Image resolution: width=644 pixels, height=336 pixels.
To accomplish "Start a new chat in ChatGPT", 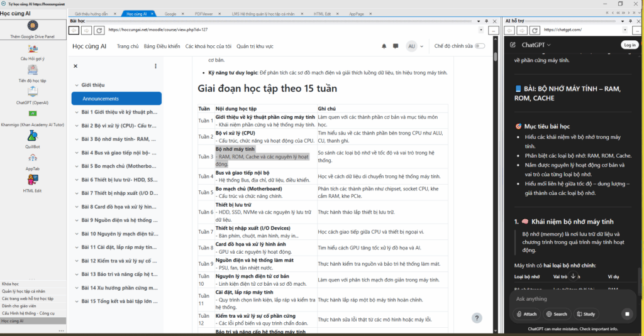I will point(513,45).
